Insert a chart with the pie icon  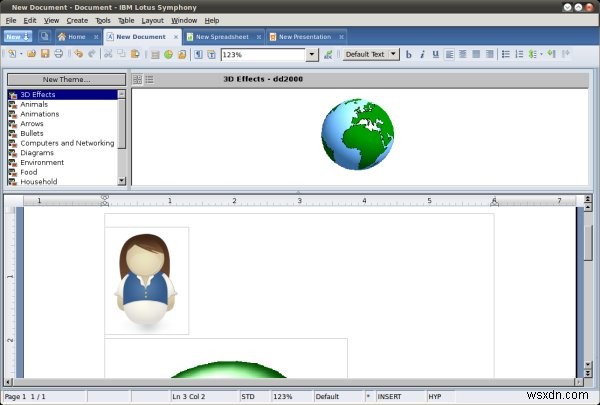[168, 54]
